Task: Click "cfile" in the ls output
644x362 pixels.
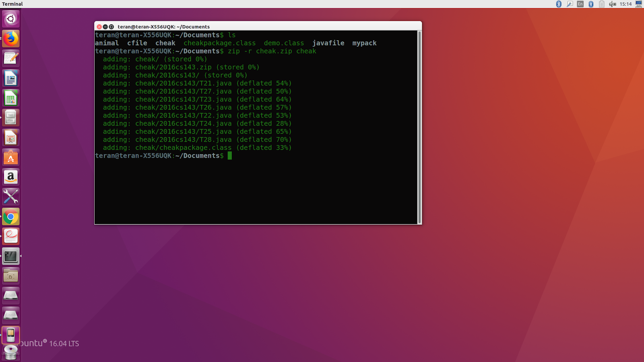Action: (137, 43)
